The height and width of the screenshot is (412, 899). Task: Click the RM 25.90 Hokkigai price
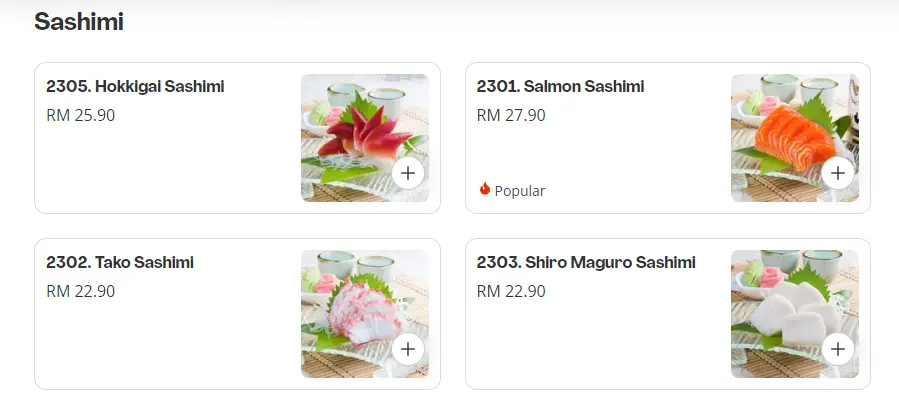(81, 115)
